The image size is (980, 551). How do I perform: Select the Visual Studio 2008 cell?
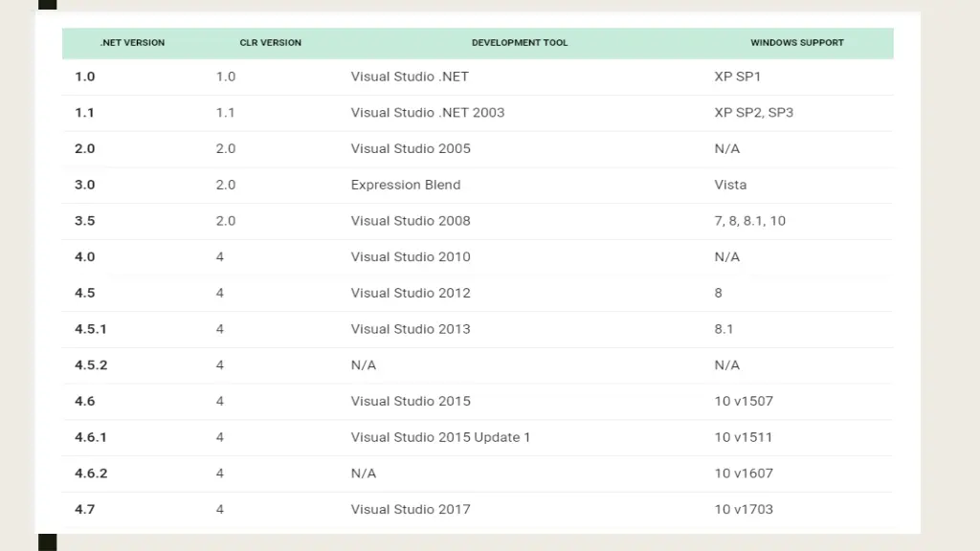(x=411, y=221)
